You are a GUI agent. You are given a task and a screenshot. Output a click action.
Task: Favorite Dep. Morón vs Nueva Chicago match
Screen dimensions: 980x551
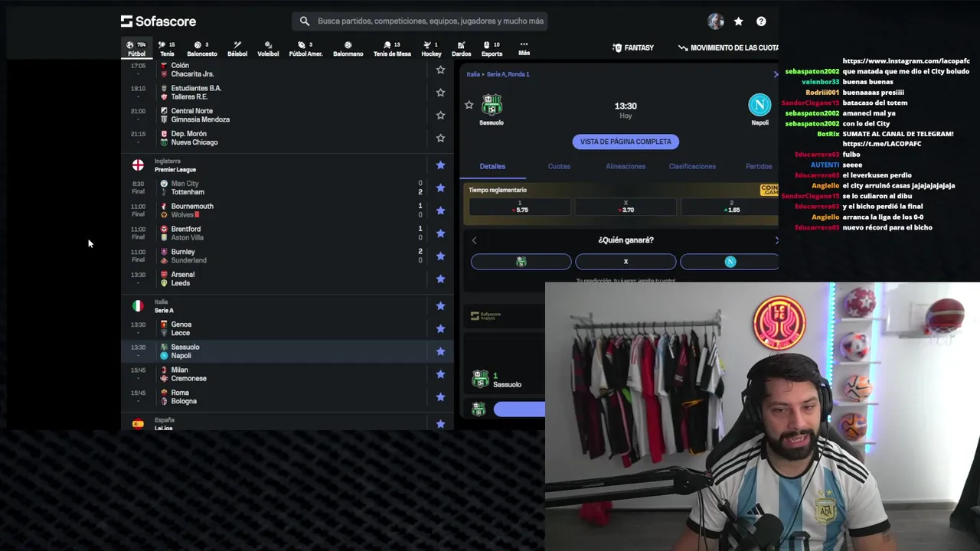(440, 139)
